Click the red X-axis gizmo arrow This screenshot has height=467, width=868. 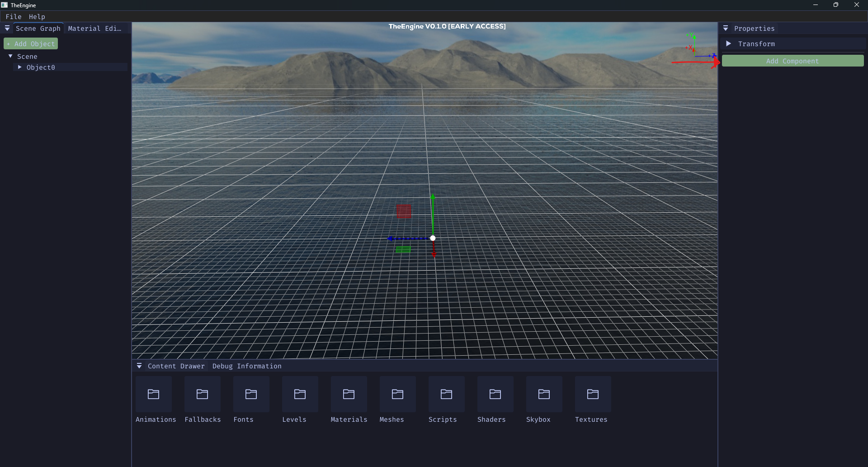pyautogui.click(x=434, y=250)
